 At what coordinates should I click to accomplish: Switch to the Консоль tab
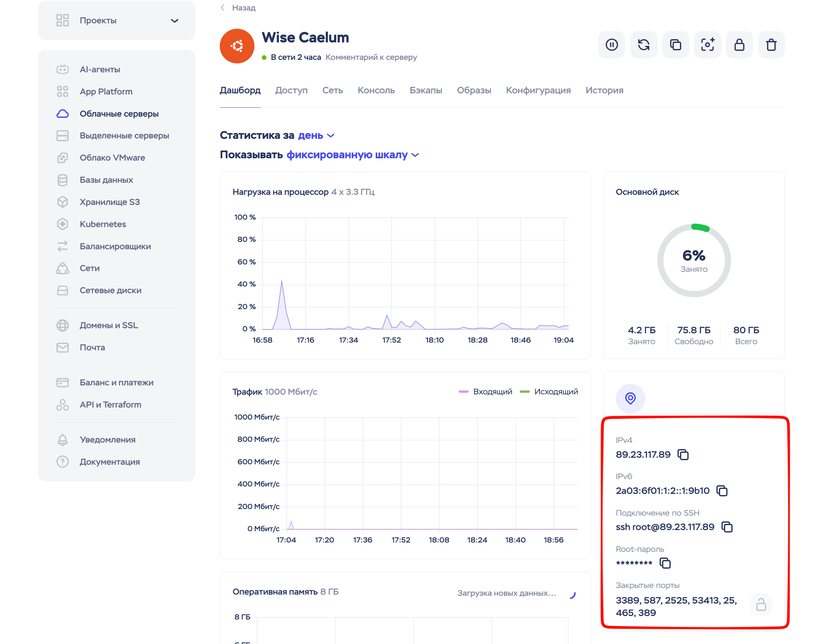coord(376,90)
